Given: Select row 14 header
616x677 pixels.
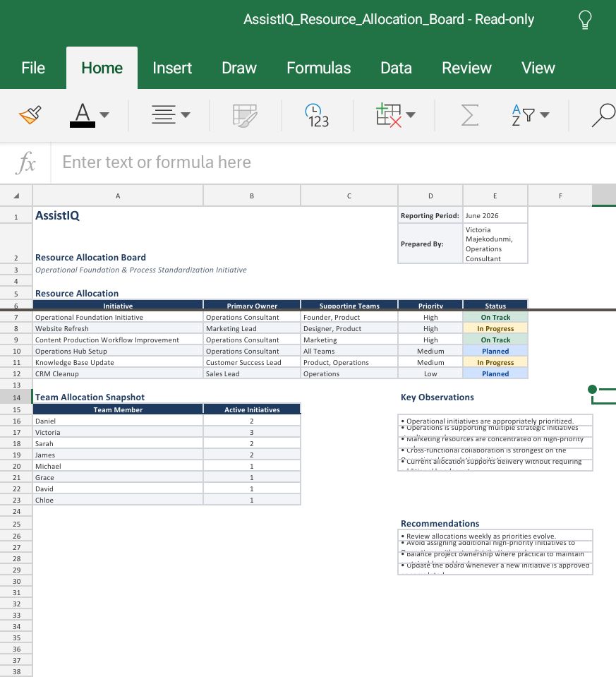Looking at the screenshot, I should (x=16, y=397).
